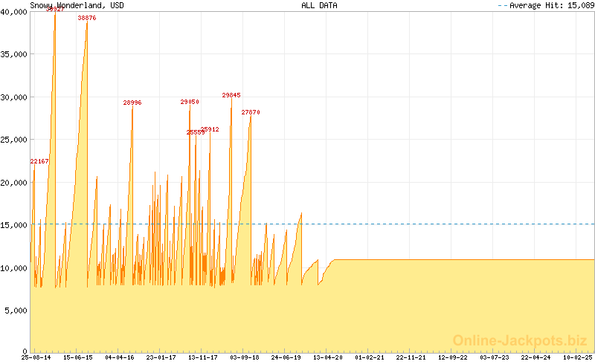
Task: Click the 27870 peak label
Action: pyautogui.click(x=251, y=112)
